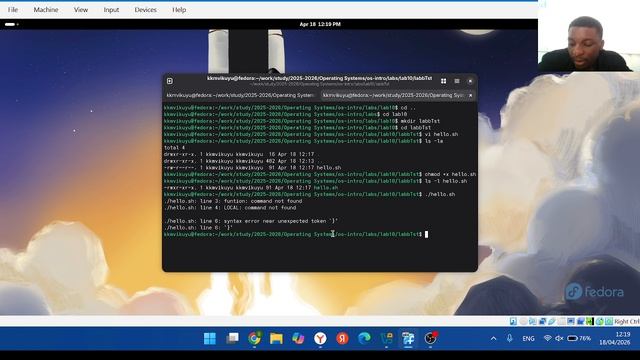
Task: Click the ENG language indicator
Action: [528, 338]
